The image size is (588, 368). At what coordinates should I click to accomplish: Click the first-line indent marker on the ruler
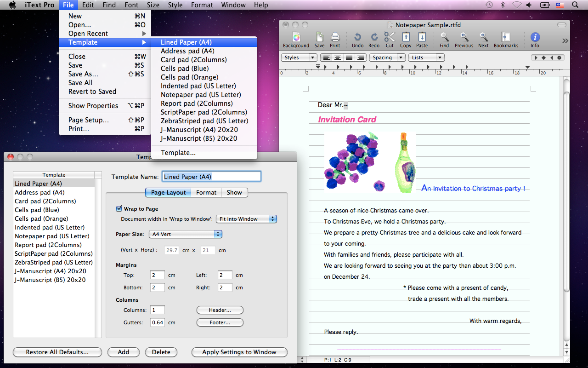click(x=318, y=67)
